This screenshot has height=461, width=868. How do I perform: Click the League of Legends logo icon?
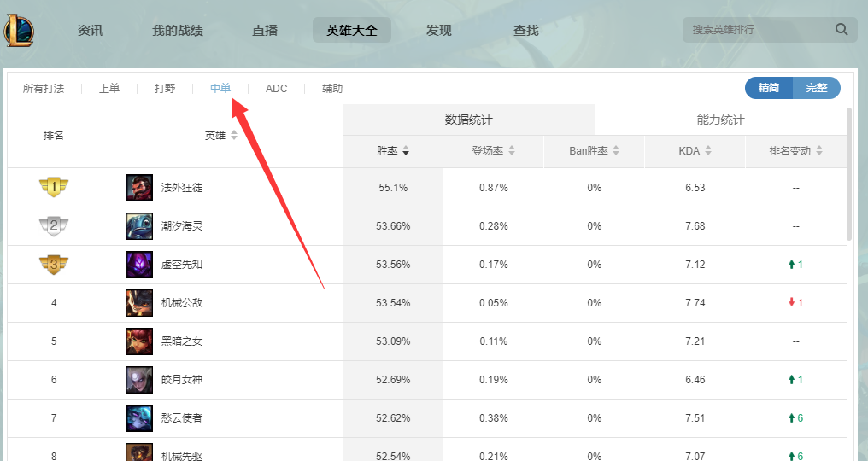tap(19, 30)
